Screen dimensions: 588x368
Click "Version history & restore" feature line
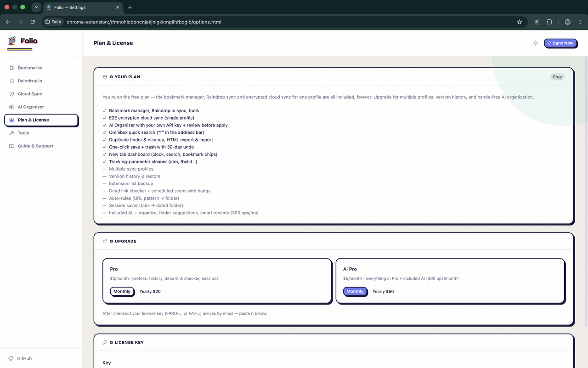135,176
